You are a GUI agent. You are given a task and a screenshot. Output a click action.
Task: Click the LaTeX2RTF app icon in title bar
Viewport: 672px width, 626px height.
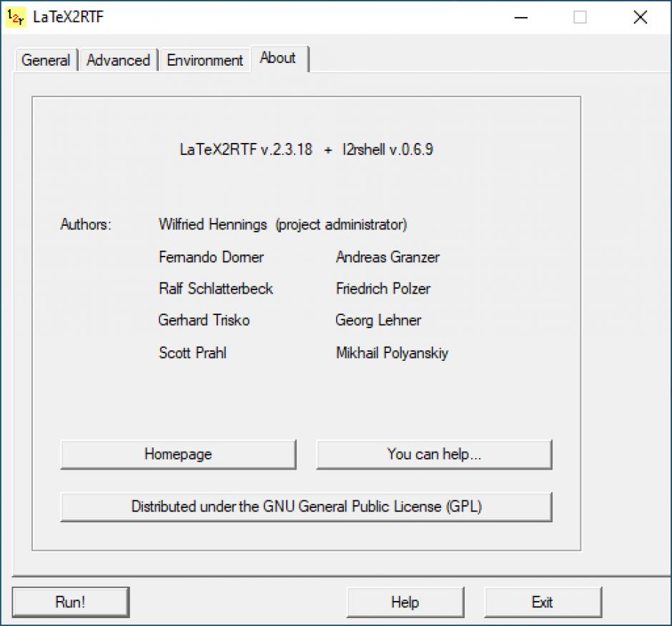click(16, 17)
